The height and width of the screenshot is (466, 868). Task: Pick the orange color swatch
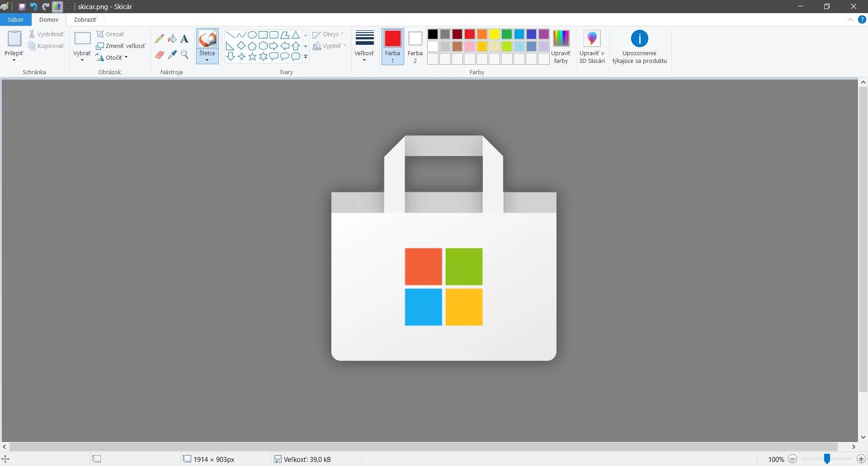[482, 34]
